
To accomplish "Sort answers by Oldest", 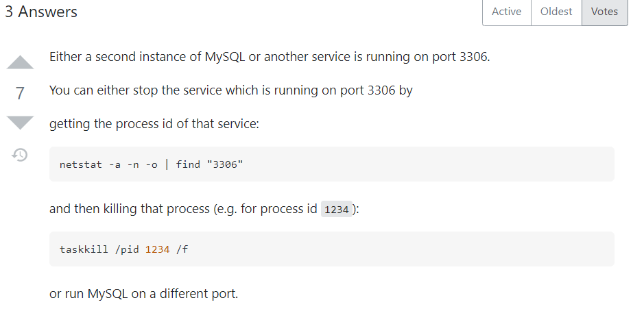I will click(x=556, y=12).
